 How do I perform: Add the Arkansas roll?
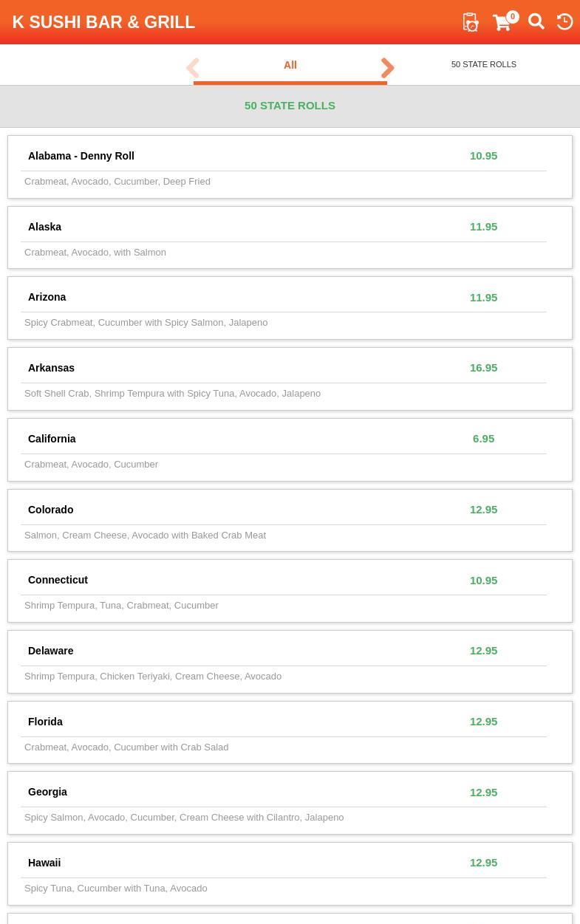tap(52, 368)
